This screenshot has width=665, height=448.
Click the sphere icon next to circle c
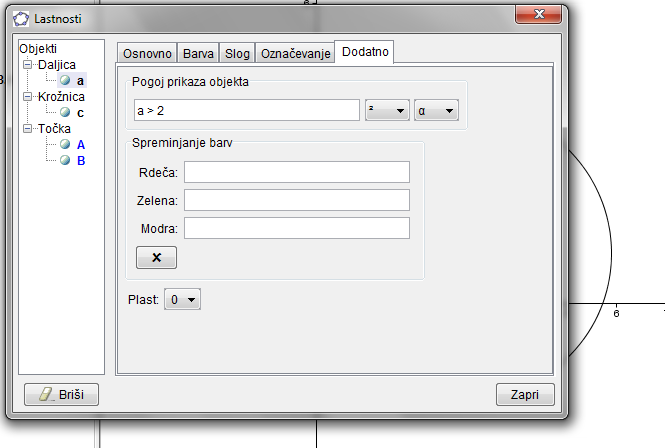coord(65,113)
